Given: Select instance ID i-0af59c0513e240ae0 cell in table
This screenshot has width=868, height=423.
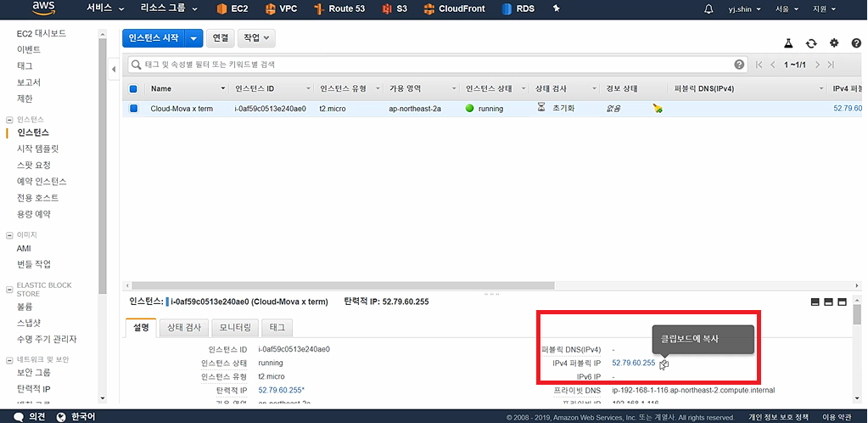Looking at the screenshot, I should click(271, 109).
